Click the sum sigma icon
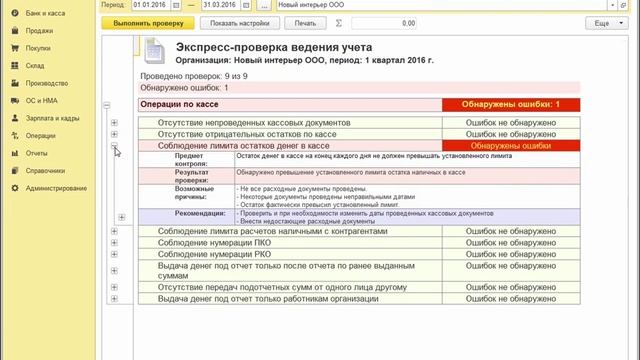The height and width of the screenshot is (360, 640). pos(338,23)
